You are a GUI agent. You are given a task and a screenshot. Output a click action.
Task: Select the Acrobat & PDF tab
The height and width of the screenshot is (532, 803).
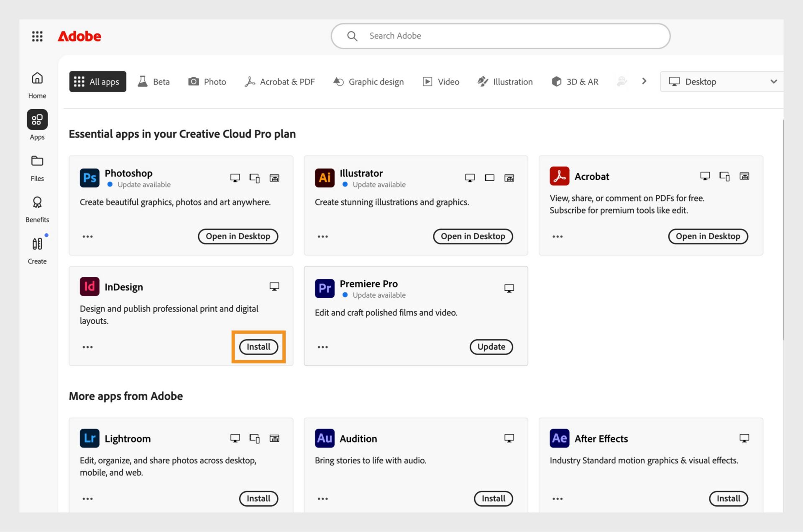280,82
